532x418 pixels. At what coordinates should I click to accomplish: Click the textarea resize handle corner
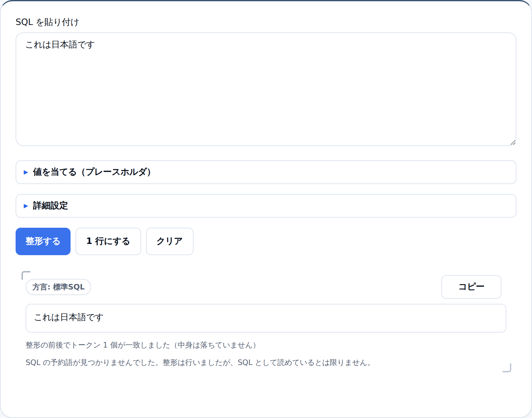(x=513, y=143)
